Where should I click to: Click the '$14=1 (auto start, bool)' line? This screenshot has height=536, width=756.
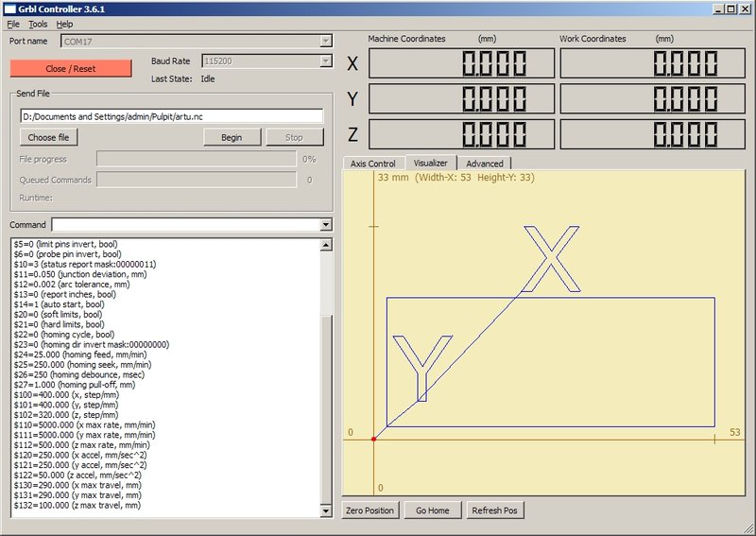coord(59,304)
